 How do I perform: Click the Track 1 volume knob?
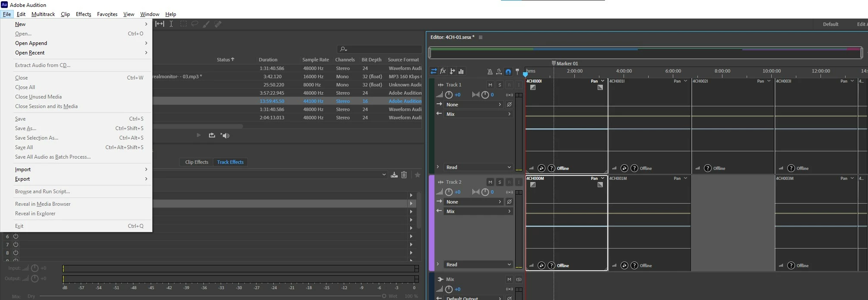449,95
